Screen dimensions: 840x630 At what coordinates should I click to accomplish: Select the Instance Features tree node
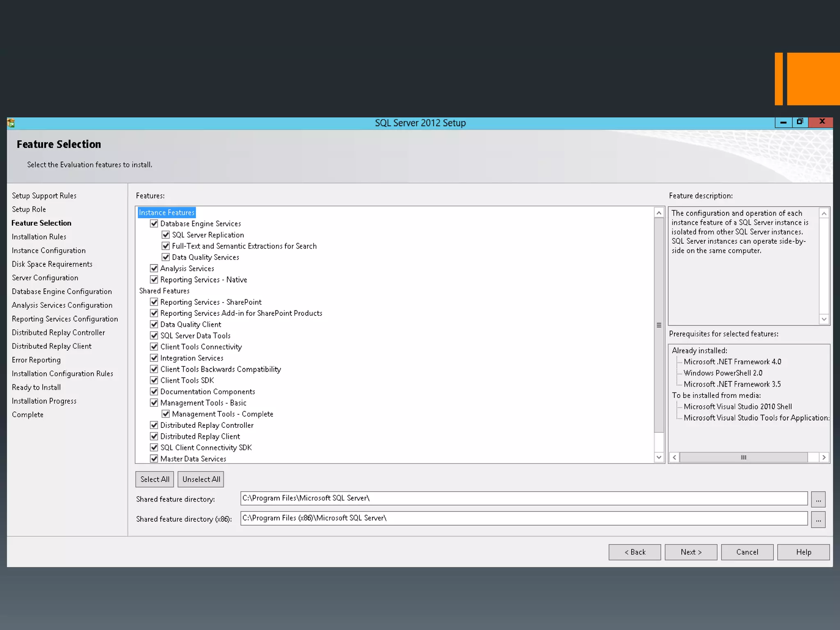[167, 212]
